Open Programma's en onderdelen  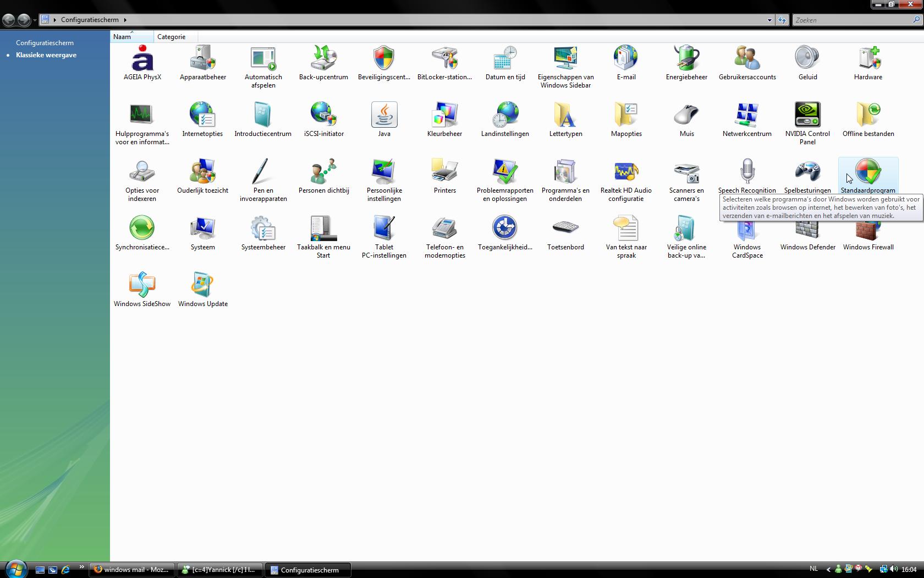click(x=565, y=181)
